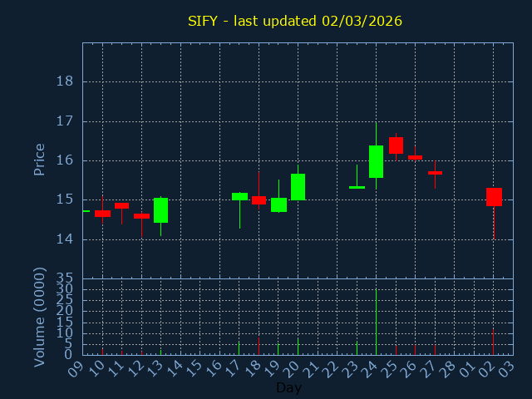Select the 09 day tick on the x-axis
532x399 pixels.
76,367
